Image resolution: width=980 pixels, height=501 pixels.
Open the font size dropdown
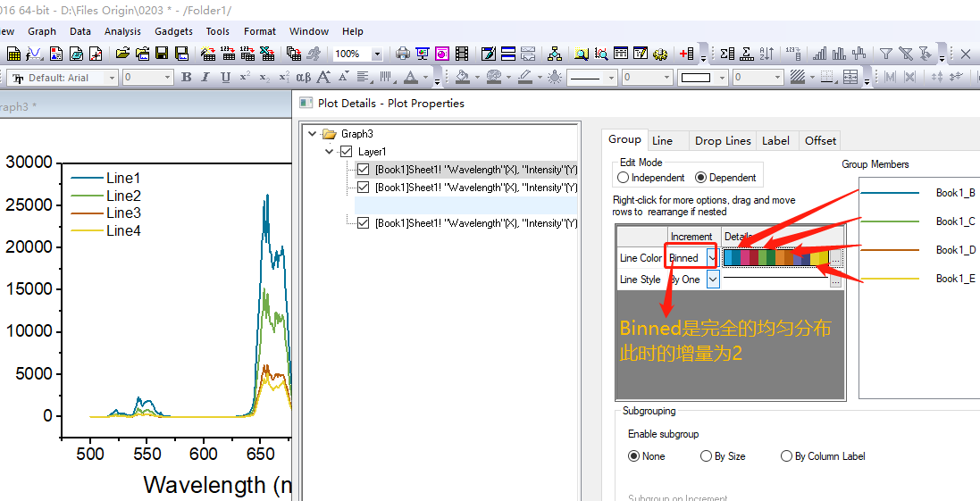(167, 78)
